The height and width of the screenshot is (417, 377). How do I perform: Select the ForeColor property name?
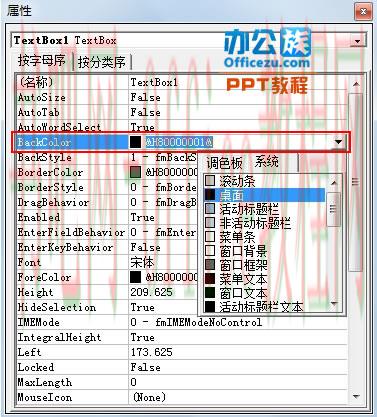click(72, 277)
